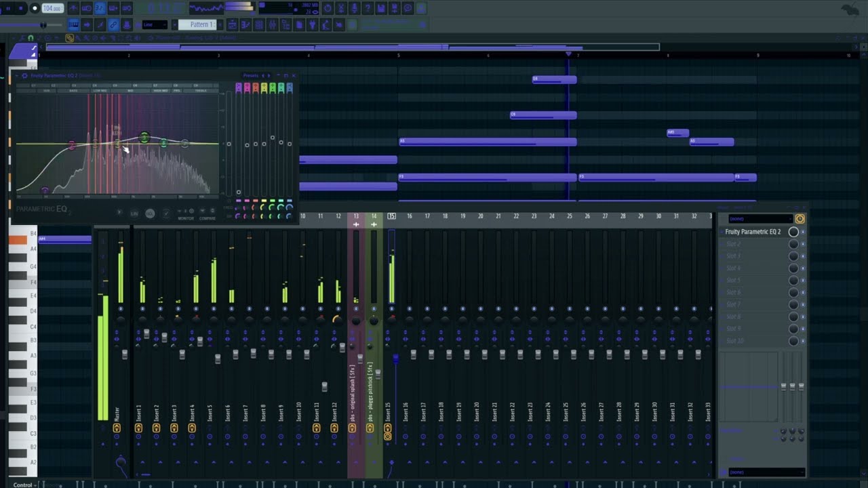Open the Parametric EQ 2 gear settings icon
This screenshot has height=488, width=868.
click(24, 76)
